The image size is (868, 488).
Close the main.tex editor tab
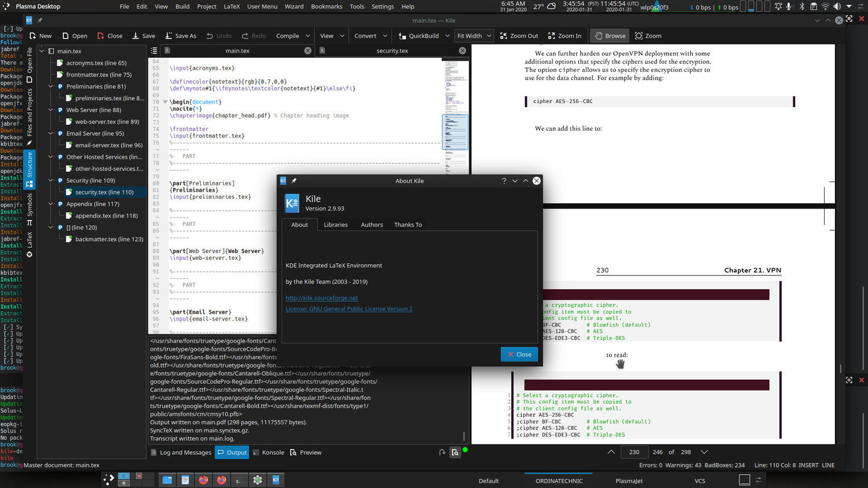pos(308,51)
